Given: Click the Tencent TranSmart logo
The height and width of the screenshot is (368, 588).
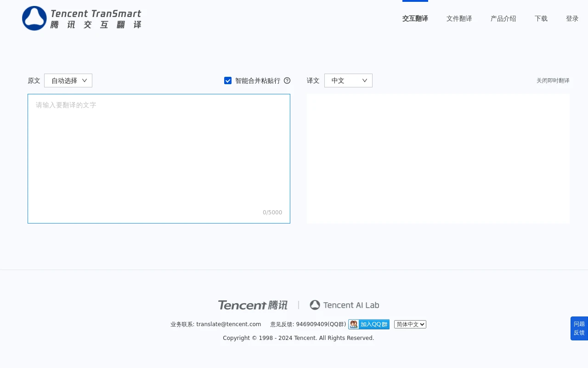Looking at the screenshot, I should pyautogui.click(x=81, y=18).
